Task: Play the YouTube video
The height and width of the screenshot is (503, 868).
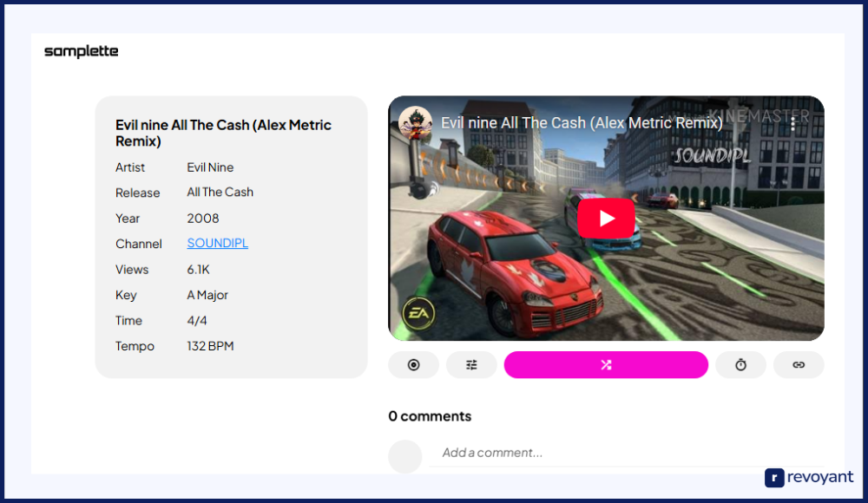Action: [x=606, y=218]
